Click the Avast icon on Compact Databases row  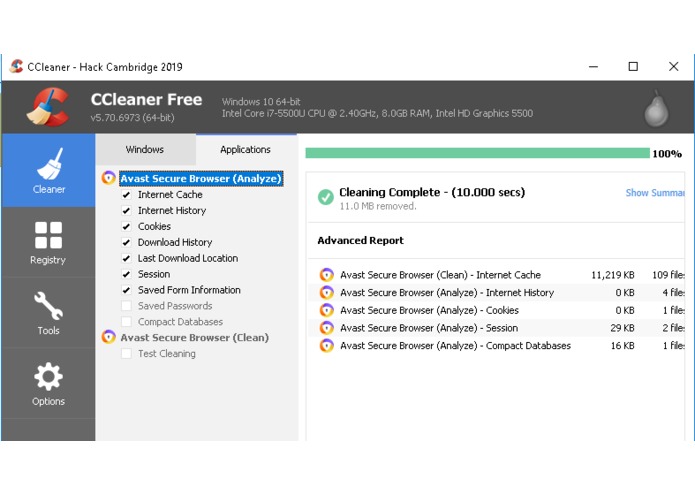coord(327,346)
